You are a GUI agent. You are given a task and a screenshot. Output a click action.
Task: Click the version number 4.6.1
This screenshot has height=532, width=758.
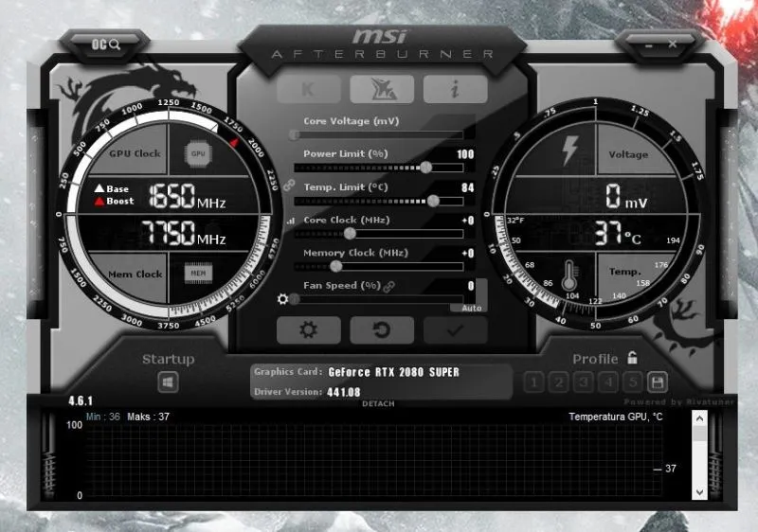click(81, 400)
